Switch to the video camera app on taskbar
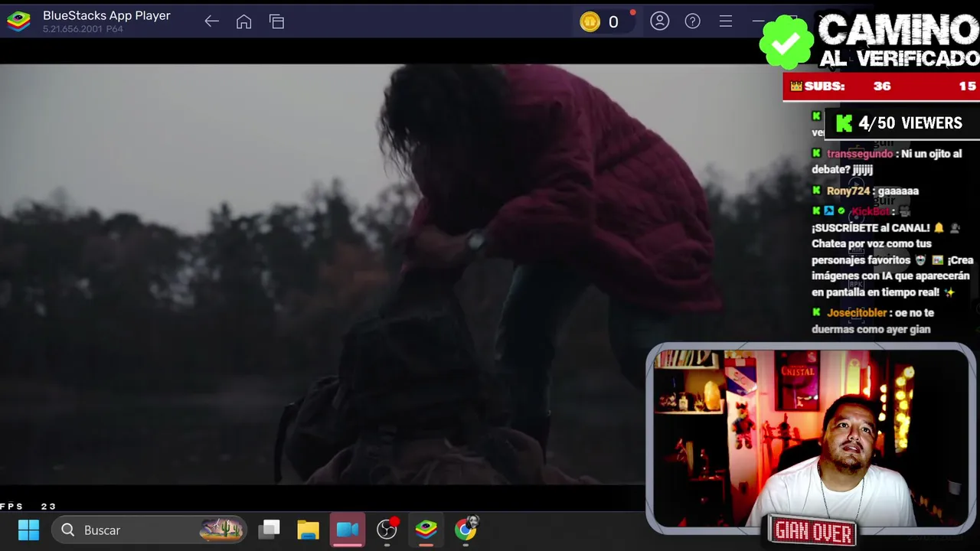 point(348,530)
